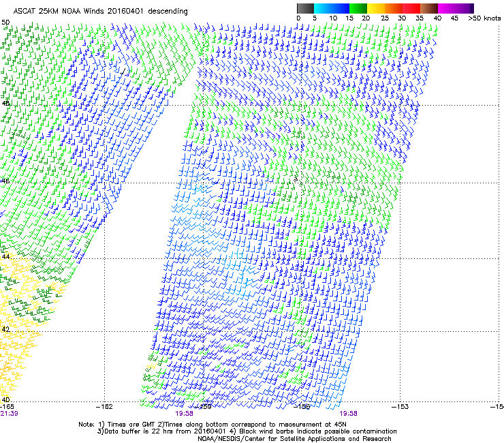Click the 'NOAA/NESDIS/Center for Satellite Applications and Research' credit
This screenshot has height=443, width=504.
pyautogui.click(x=294, y=439)
